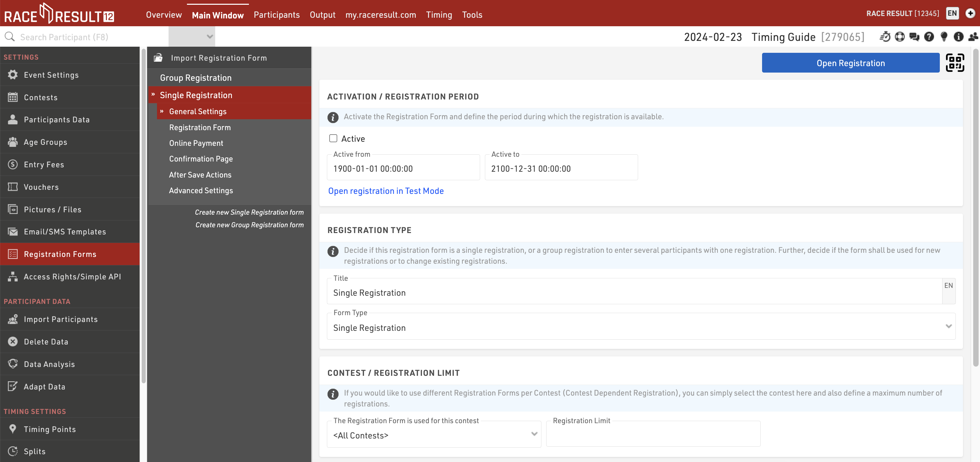This screenshot has height=462, width=980.
Task: Click the main content vertical scrollbar
Action: (x=976, y=207)
